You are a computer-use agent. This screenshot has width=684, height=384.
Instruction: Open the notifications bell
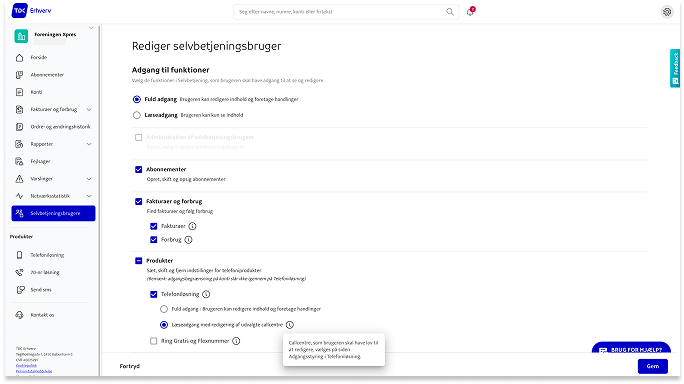point(470,12)
